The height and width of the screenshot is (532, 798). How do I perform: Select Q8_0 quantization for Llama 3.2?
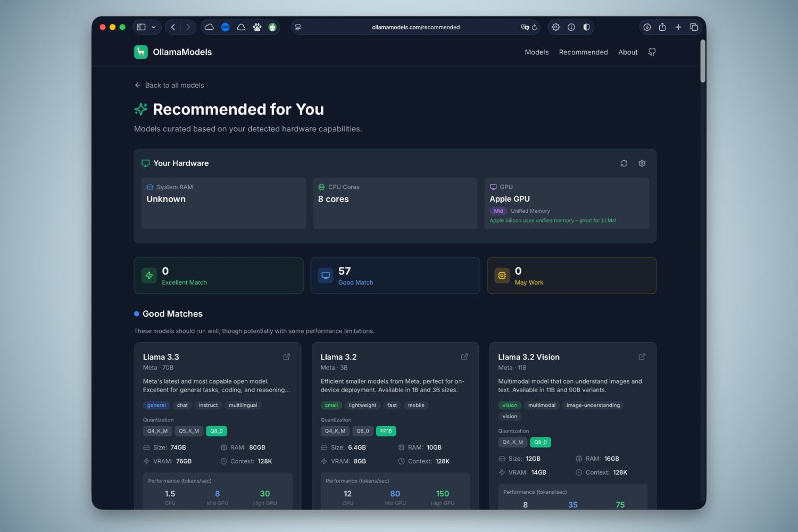tap(363, 431)
